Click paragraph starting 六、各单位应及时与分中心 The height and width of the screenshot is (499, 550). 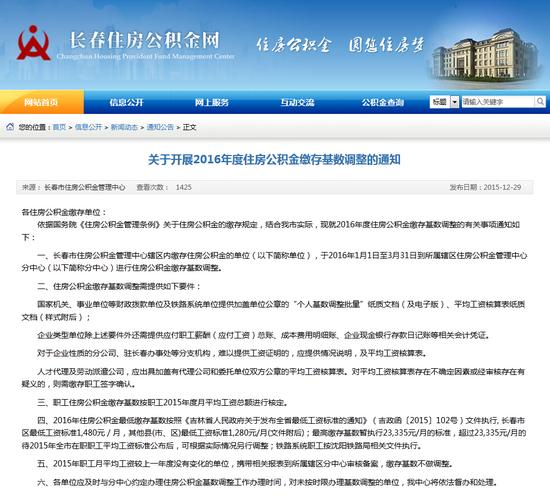click(267, 482)
